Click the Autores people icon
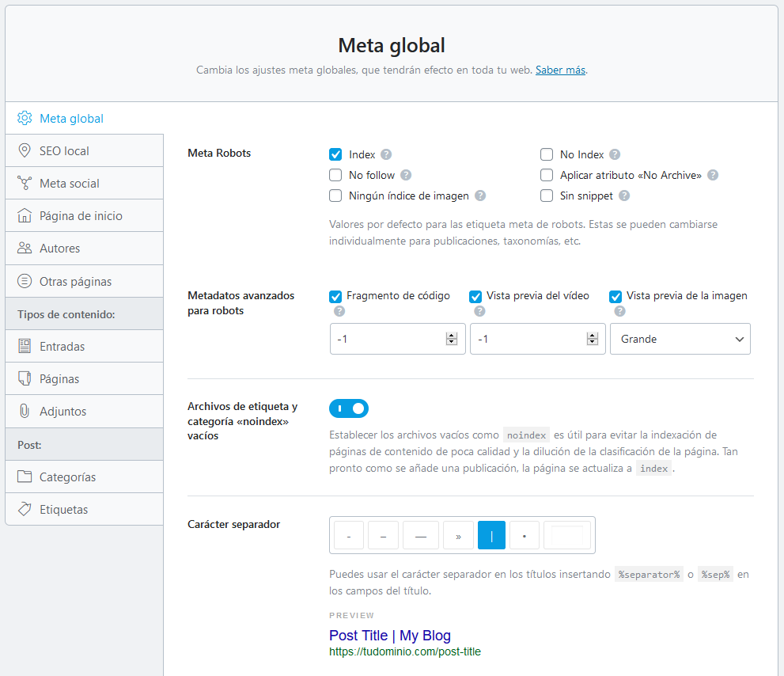This screenshot has width=784, height=676. 25,249
